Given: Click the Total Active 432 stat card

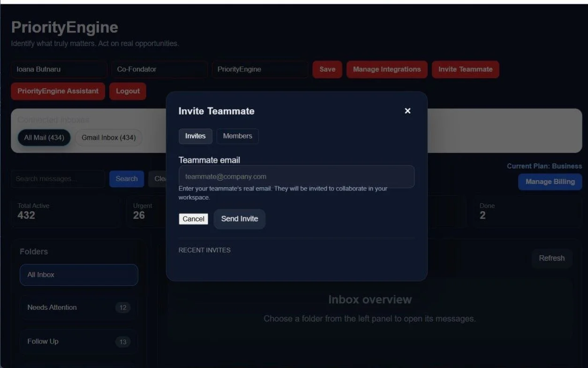Looking at the screenshot, I should [x=66, y=212].
